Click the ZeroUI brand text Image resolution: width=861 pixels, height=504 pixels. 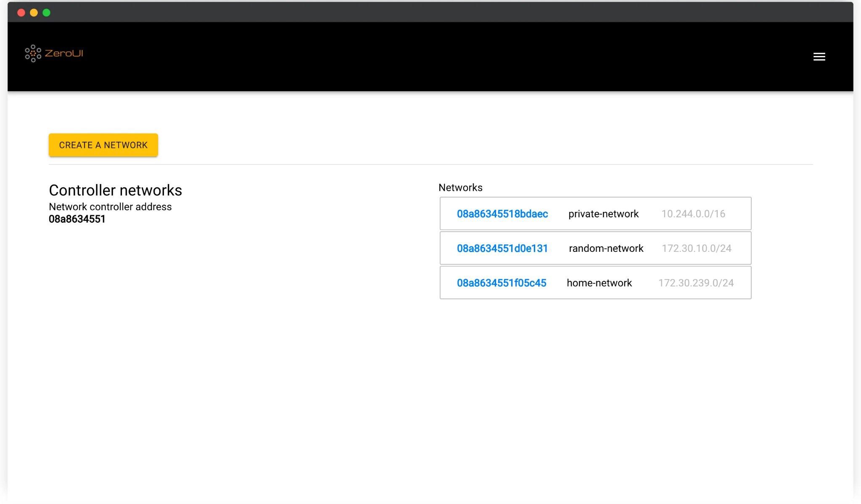[x=64, y=53]
